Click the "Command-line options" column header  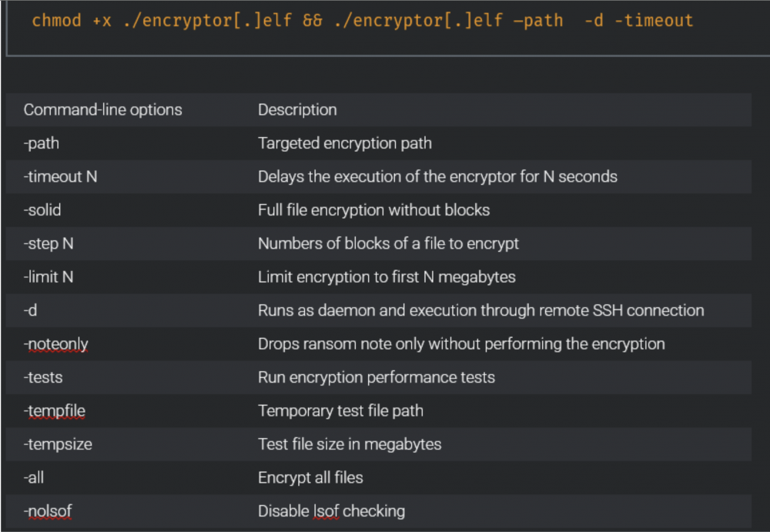pos(102,109)
